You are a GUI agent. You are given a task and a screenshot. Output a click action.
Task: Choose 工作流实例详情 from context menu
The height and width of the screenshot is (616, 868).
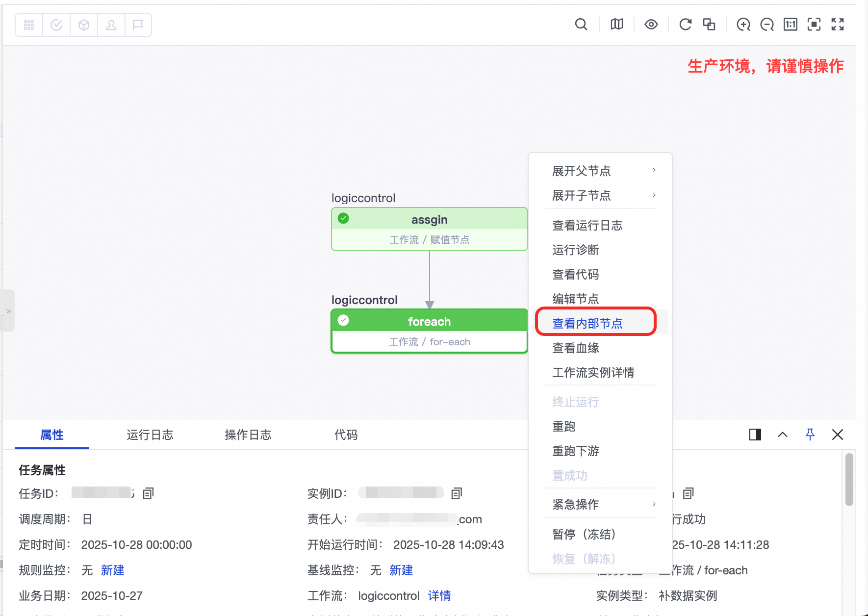[x=593, y=372]
